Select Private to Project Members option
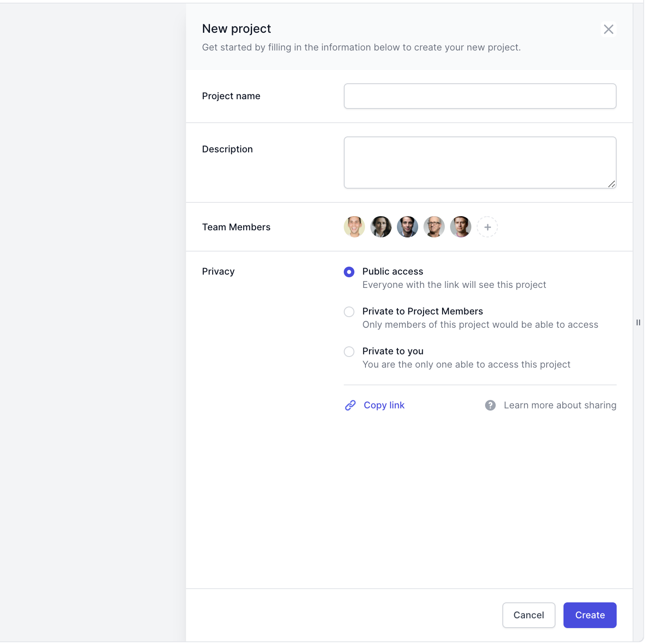The width and height of the screenshot is (645, 644). point(349,311)
